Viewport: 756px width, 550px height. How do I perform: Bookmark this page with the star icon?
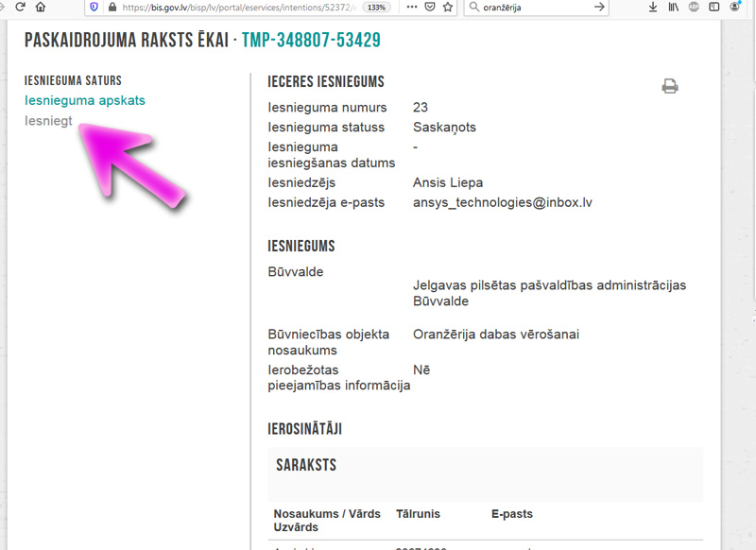click(447, 7)
